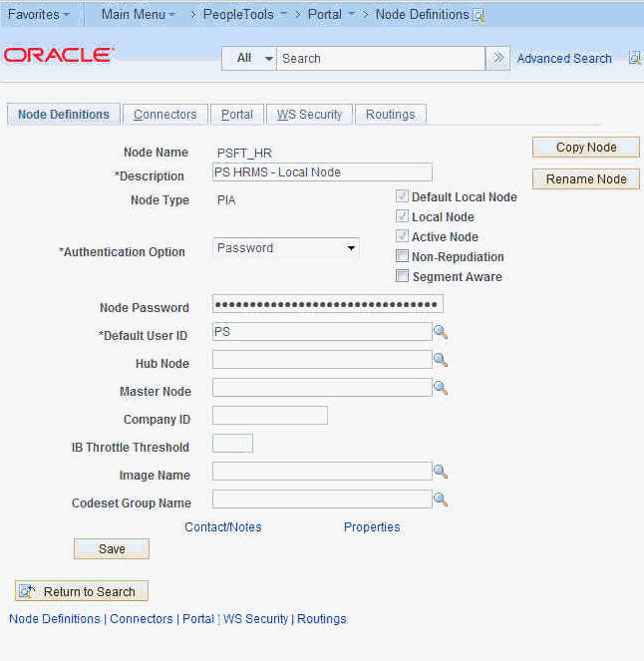The image size is (644, 661).
Task: Click the bottom Routings link
Action: (322, 619)
